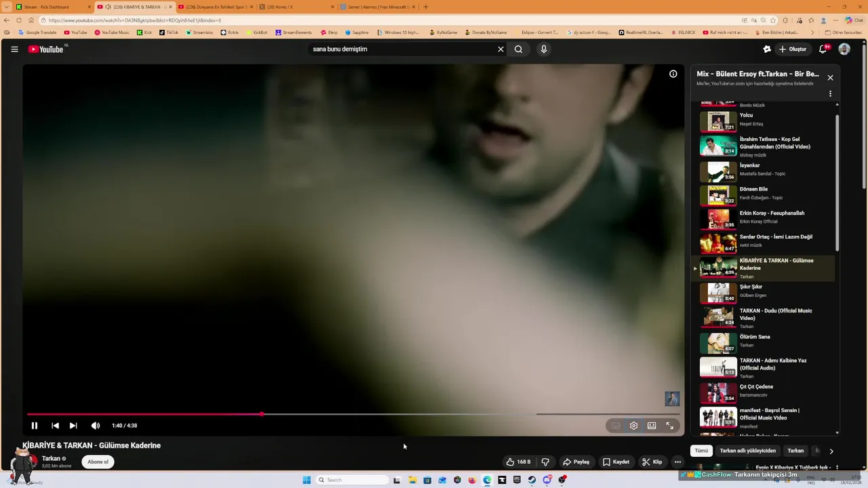Open Mix playlist three-dot options
Image resolution: width=868 pixels, height=488 pixels.
click(x=830, y=94)
